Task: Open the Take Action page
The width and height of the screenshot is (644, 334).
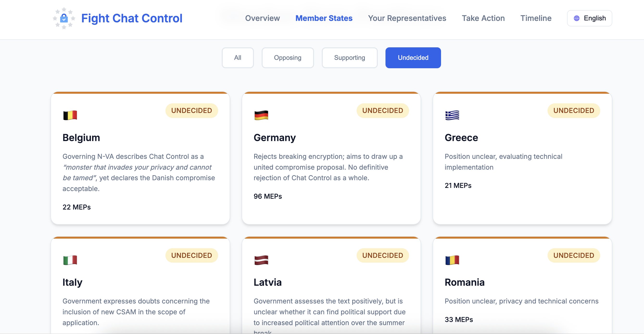Action: pos(483,18)
